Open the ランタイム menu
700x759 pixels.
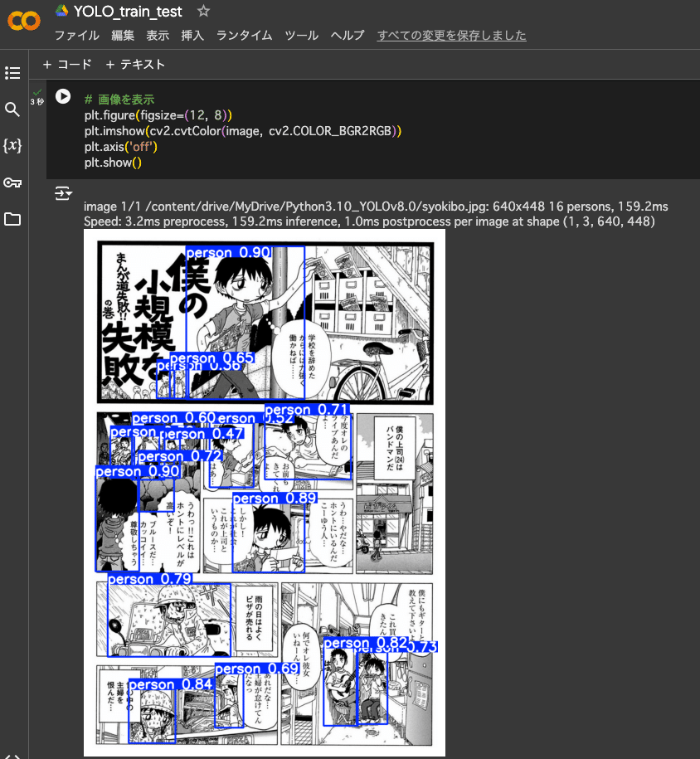(x=244, y=36)
